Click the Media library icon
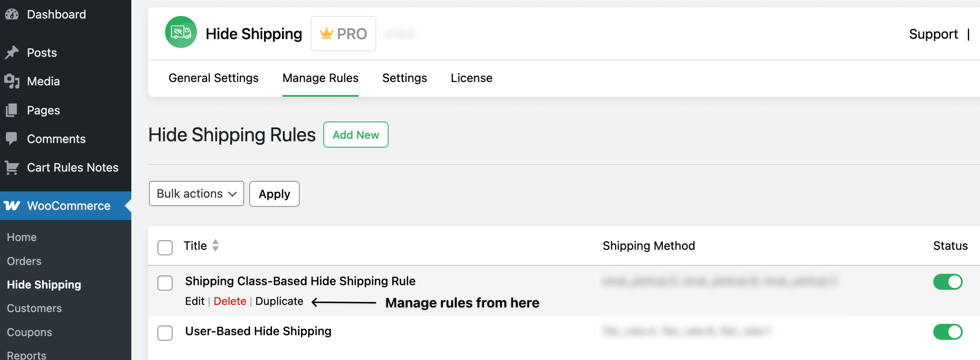 pos(11,81)
